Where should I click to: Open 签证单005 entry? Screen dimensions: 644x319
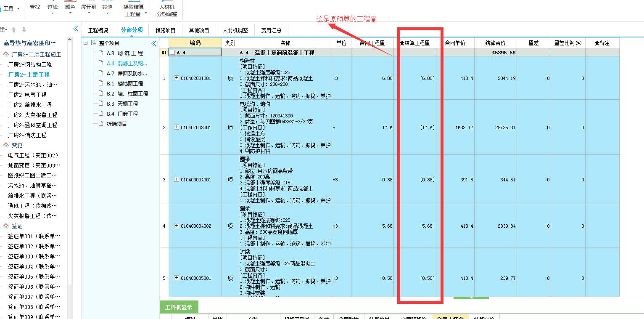pos(34,276)
